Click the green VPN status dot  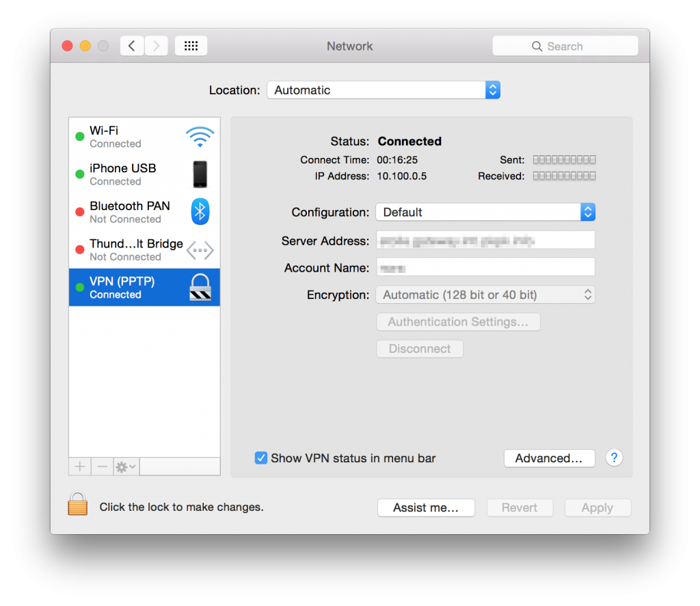point(80,287)
